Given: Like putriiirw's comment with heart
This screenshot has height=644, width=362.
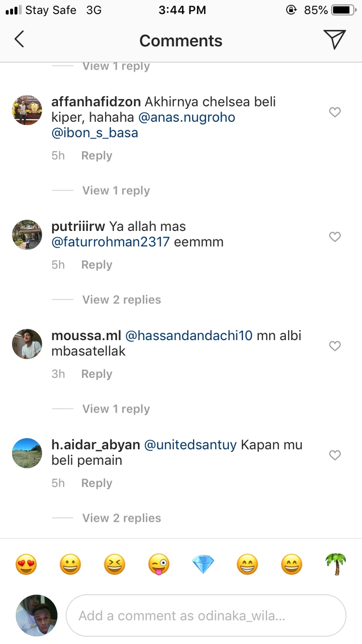Looking at the screenshot, I should (335, 236).
